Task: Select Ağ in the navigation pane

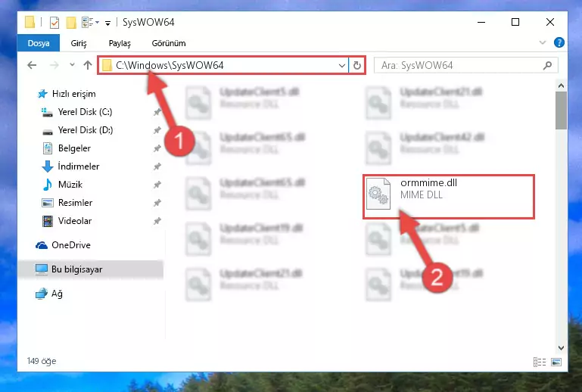Action: pyautogui.click(x=57, y=294)
